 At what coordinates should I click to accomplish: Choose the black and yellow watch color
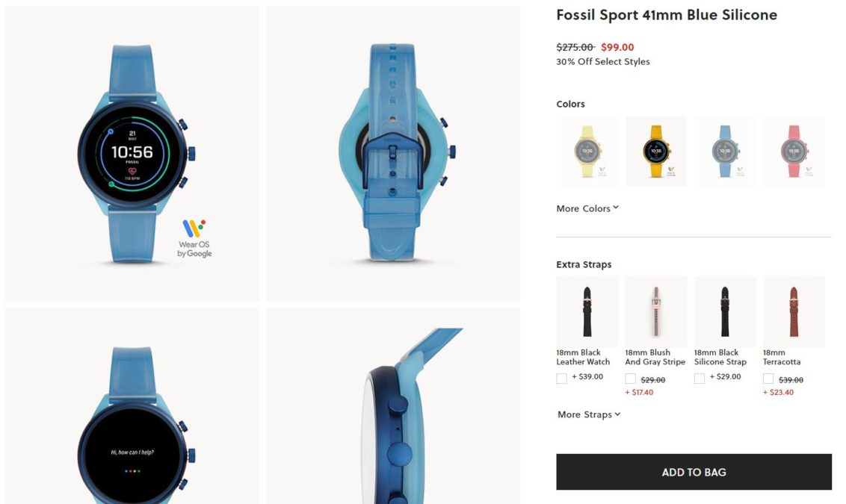tap(656, 152)
